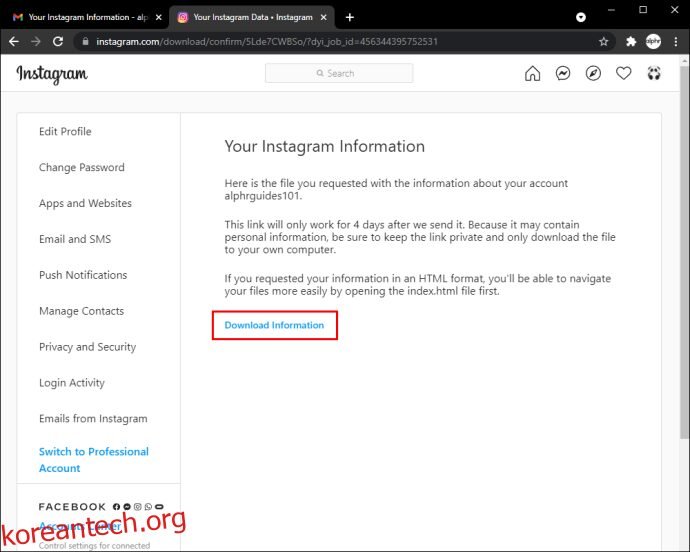
Task: Close the Your Instagram Data tab
Action: (323, 17)
